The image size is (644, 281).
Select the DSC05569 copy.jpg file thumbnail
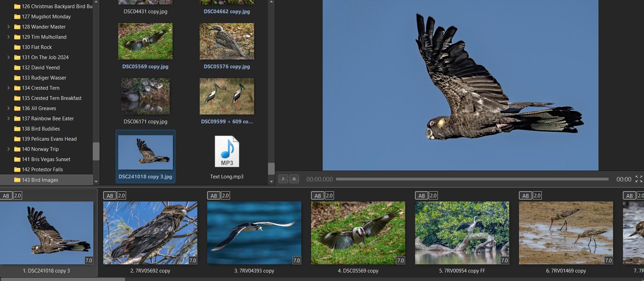145,41
